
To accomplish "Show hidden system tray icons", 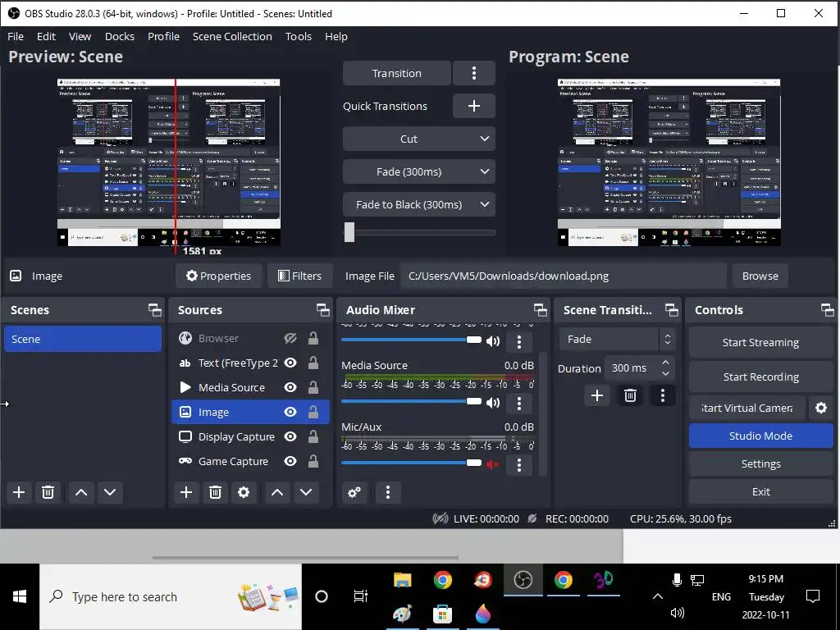I will click(x=658, y=597).
